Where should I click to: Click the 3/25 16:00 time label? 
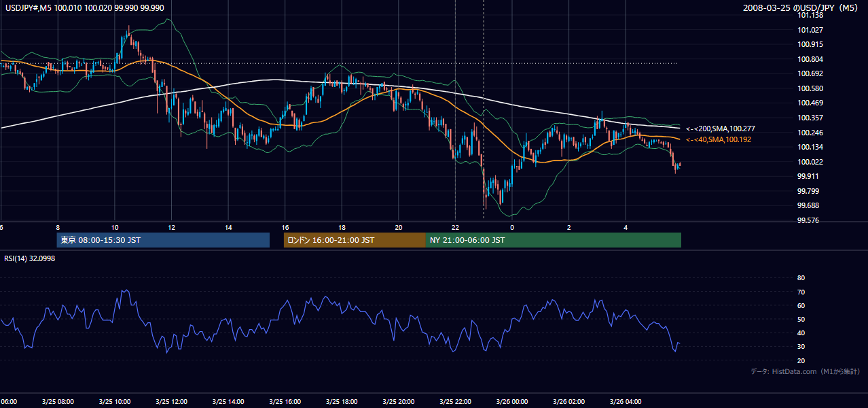pyautogui.click(x=285, y=401)
